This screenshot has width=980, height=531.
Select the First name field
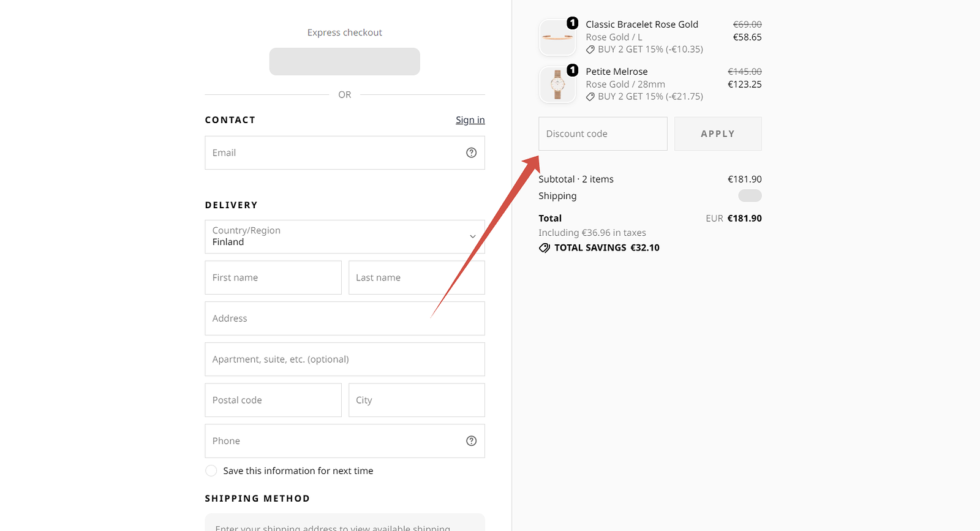coord(273,277)
